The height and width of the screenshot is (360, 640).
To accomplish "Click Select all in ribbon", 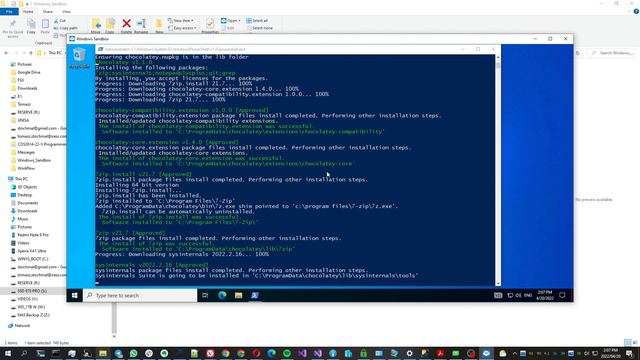I will point(257,20).
